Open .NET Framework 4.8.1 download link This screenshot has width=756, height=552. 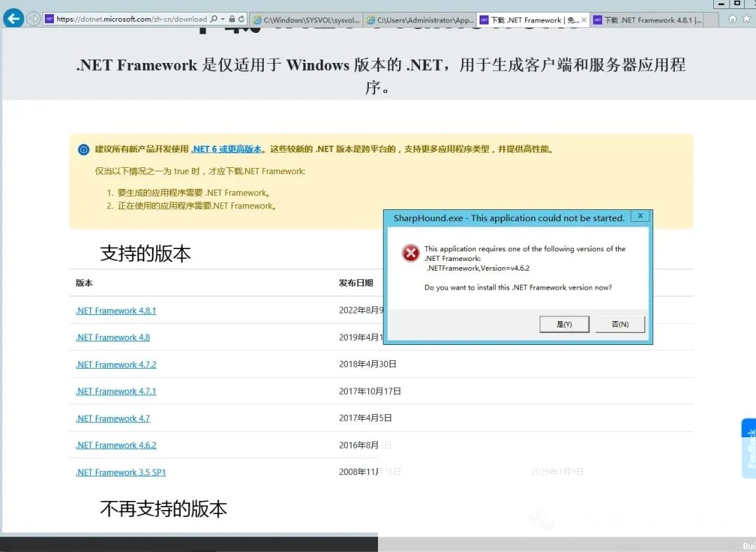(x=115, y=311)
